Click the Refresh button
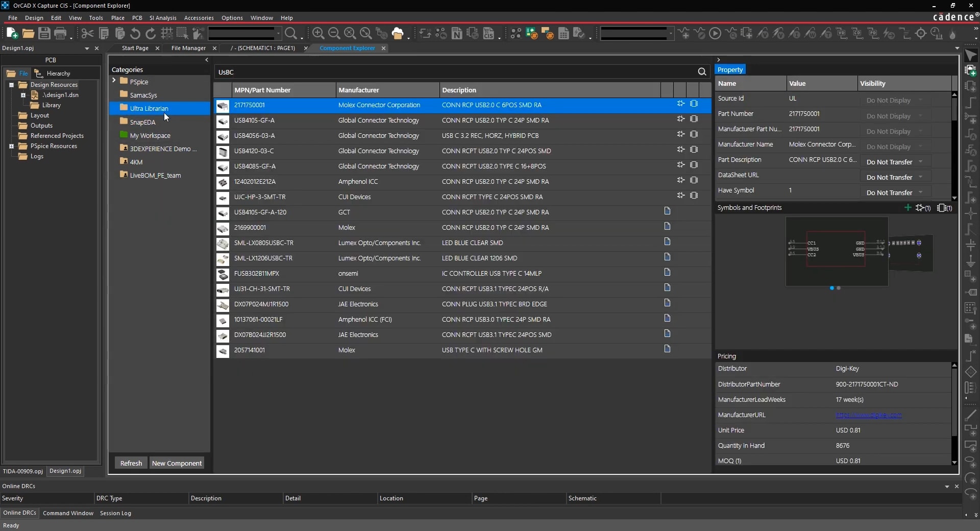 131,463
